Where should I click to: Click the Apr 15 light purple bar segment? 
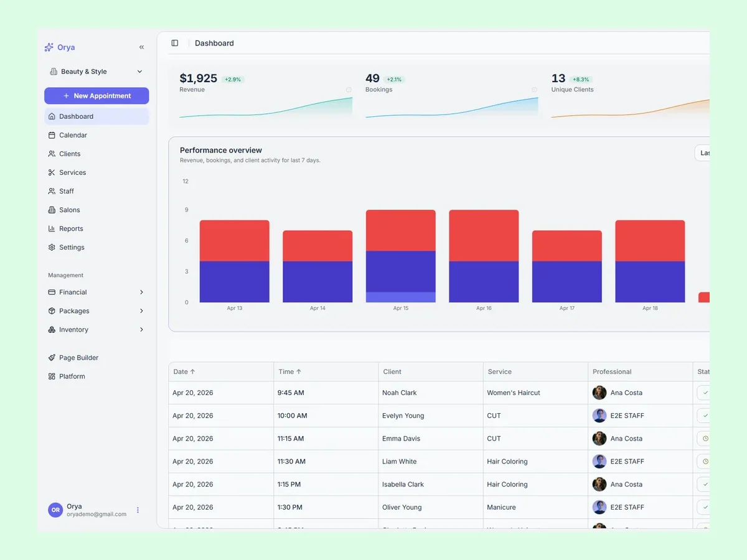tap(401, 297)
